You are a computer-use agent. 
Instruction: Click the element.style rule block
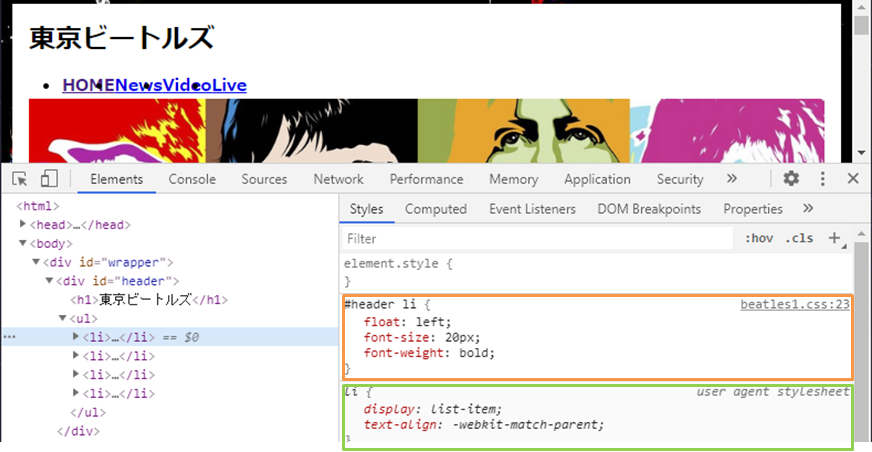point(595,272)
